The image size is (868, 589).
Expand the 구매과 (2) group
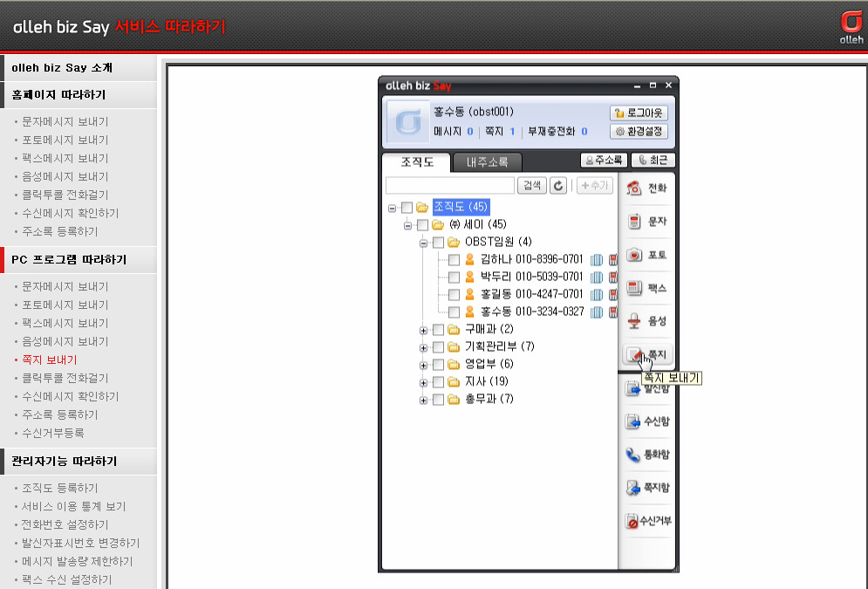pyautogui.click(x=423, y=331)
